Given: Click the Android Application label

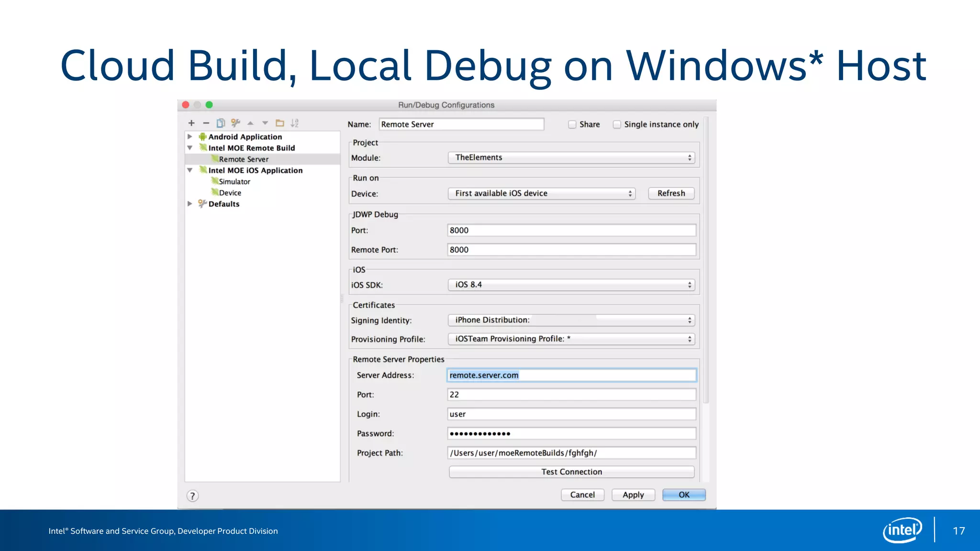Looking at the screenshot, I should pos(245,137).
